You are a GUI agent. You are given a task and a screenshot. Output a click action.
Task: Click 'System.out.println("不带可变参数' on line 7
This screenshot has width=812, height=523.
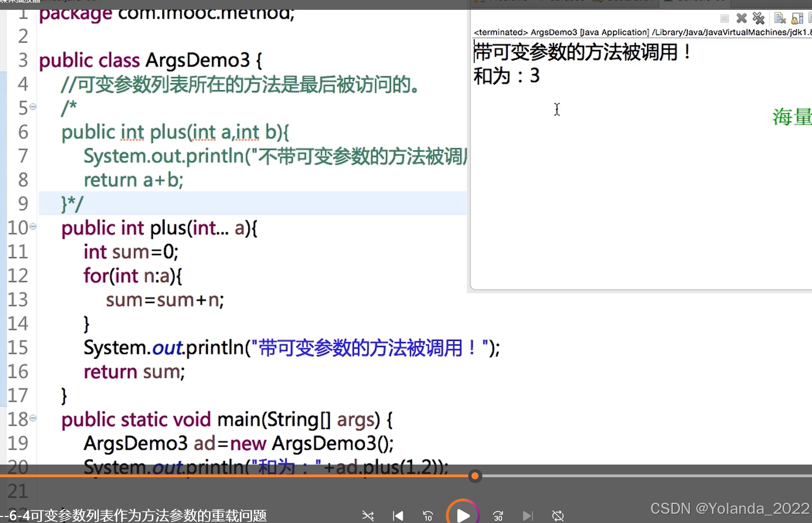(x=276, y=157)
